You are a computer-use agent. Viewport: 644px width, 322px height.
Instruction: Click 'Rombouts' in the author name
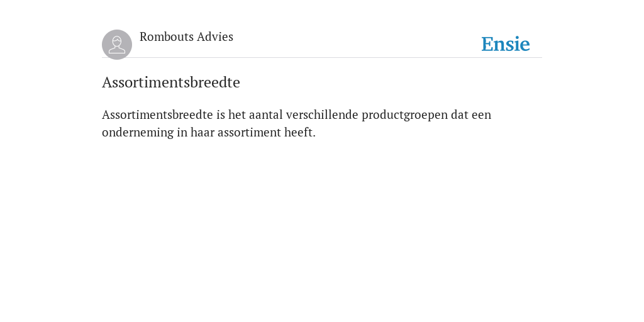tap(166, 37)
